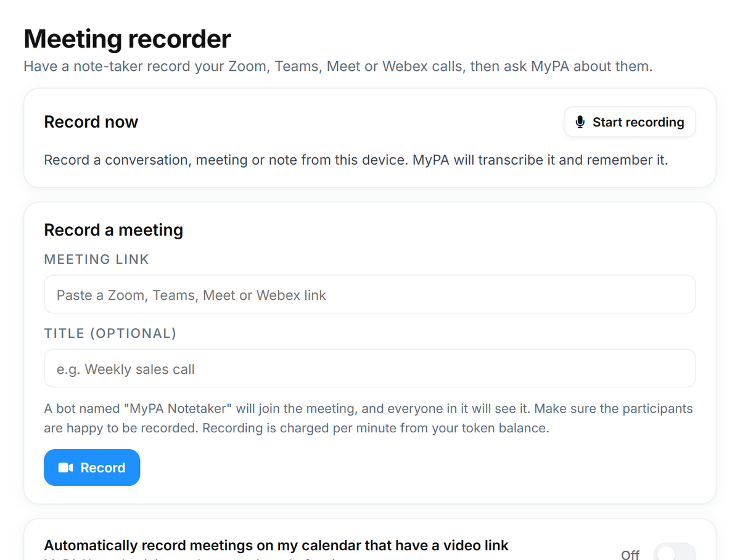The image size is (740, 560).
Task: Click the MEETING LINK label
Action: [x=97, y=260]
